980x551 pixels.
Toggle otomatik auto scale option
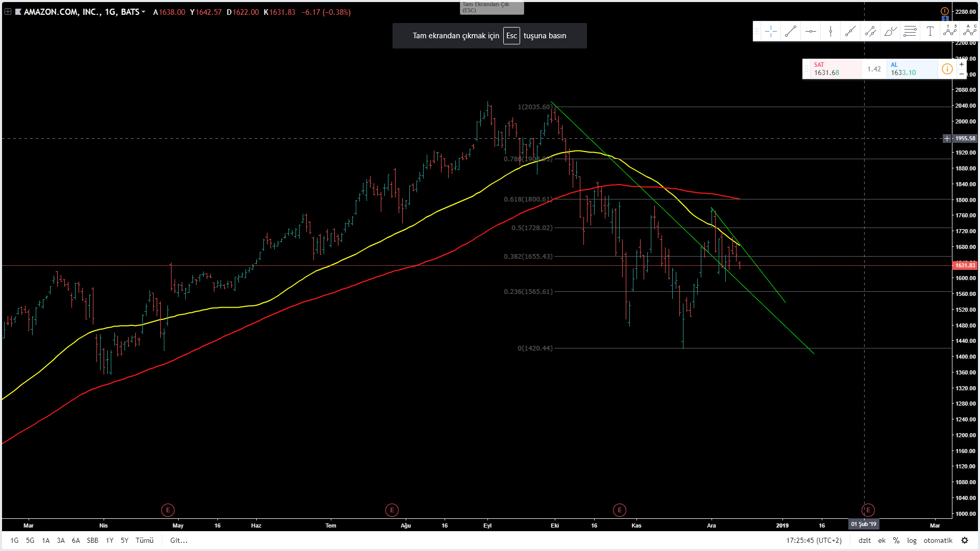click(x=938, y=540)
